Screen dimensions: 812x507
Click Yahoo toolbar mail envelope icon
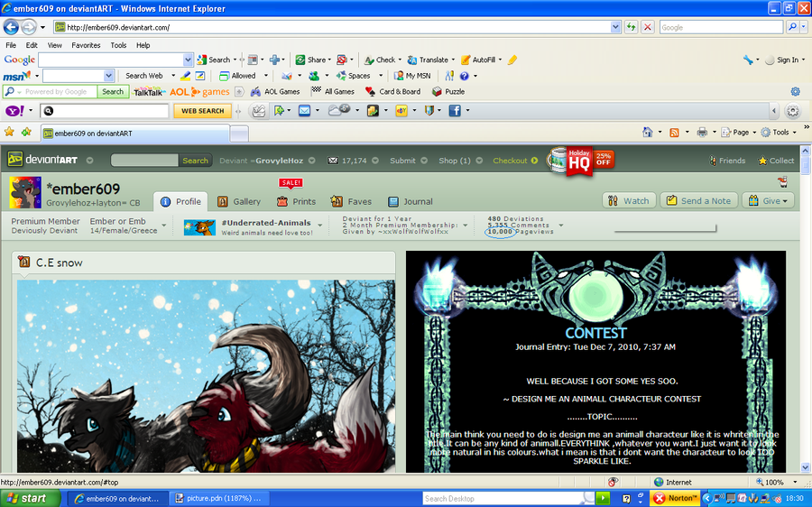tap(305, 110)
